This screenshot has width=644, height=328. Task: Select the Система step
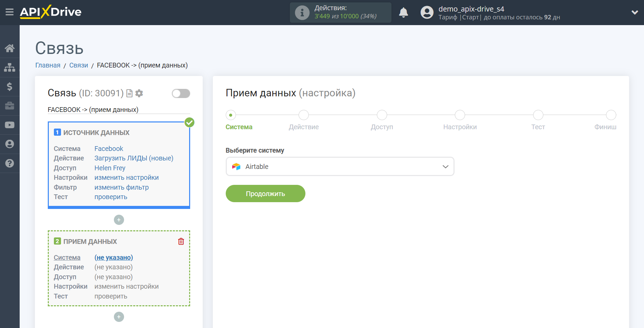(231, 115)
